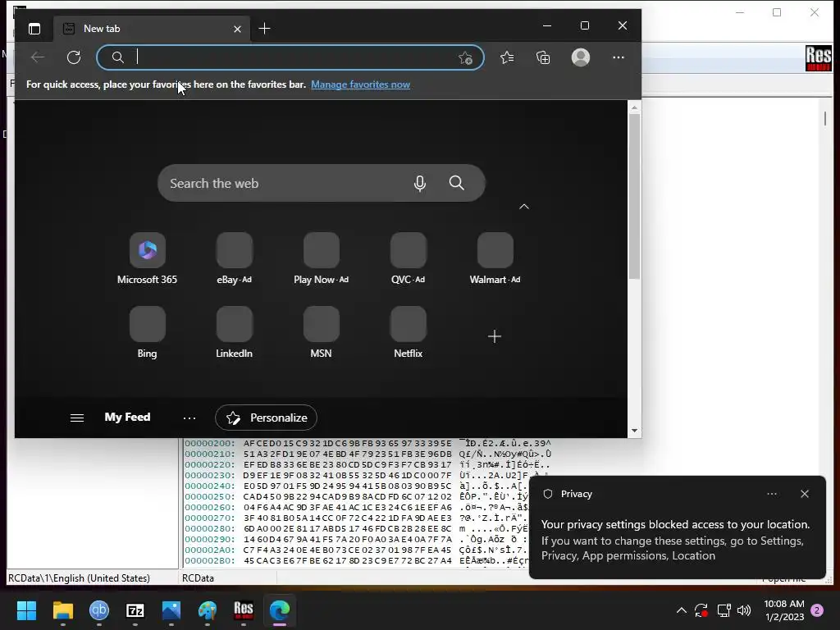The image size is (840, 630).
Task: Dismiss the Privacy notification
Action: tap(805, 494)
